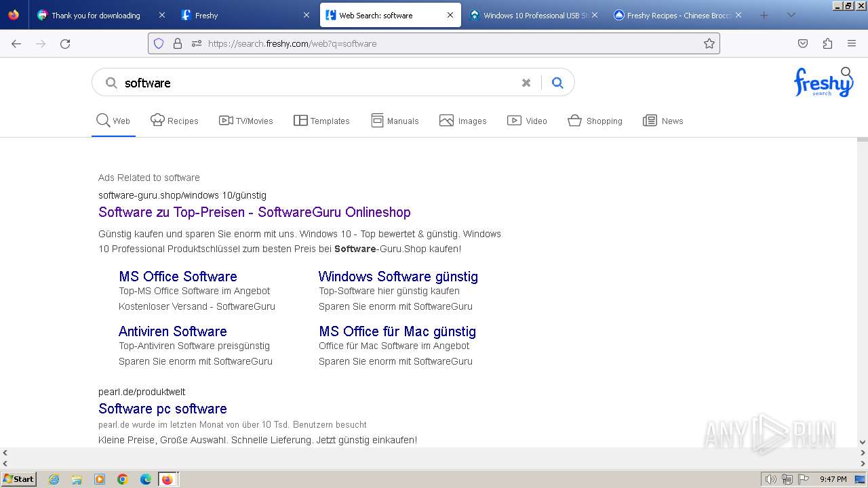Launch Internet Explorer from the taskbar
Screen dimensions: 868x488
tap(54, 479)
